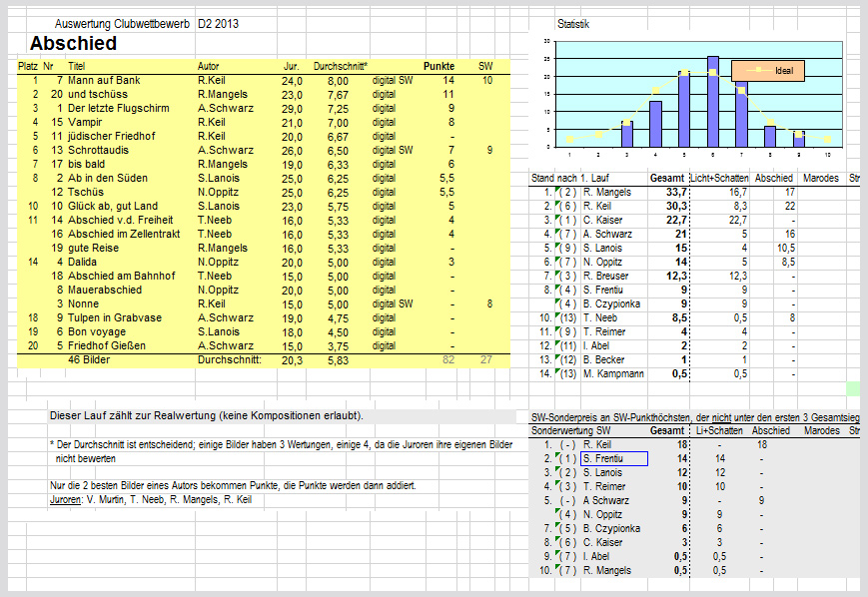This screenshot has width=868, height=597.
Task: Click the 'Ideal' chart legend
Action: click(768, 70)
